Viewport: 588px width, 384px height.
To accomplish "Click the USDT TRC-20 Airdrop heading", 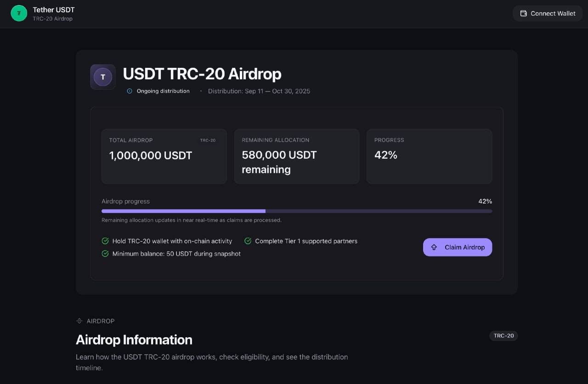I will point(202,74).
